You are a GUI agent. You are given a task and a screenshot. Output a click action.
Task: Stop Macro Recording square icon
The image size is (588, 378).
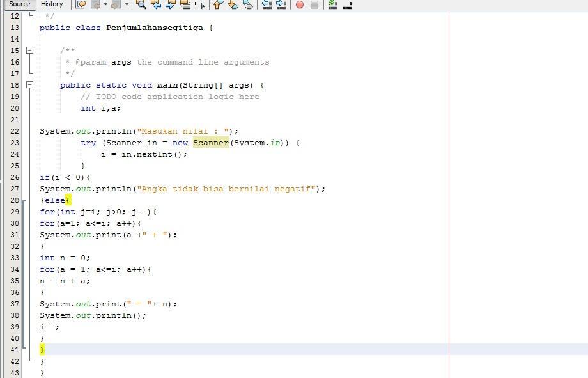(314, 4)
